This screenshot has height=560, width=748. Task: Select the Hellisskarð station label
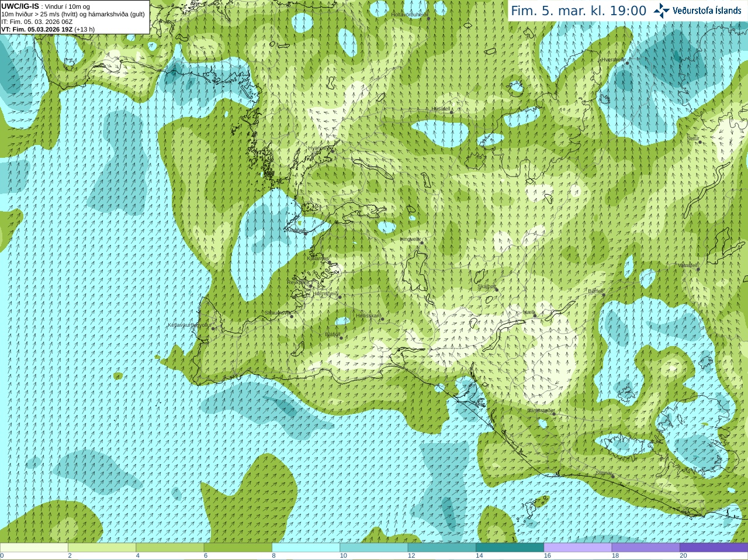[369, 316]
